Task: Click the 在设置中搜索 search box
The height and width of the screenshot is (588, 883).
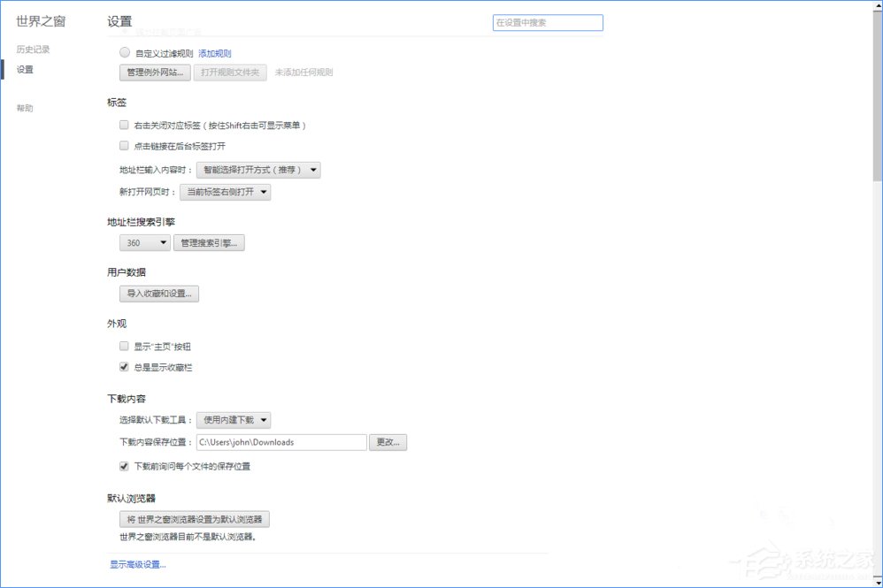Action: pos(547,22)
